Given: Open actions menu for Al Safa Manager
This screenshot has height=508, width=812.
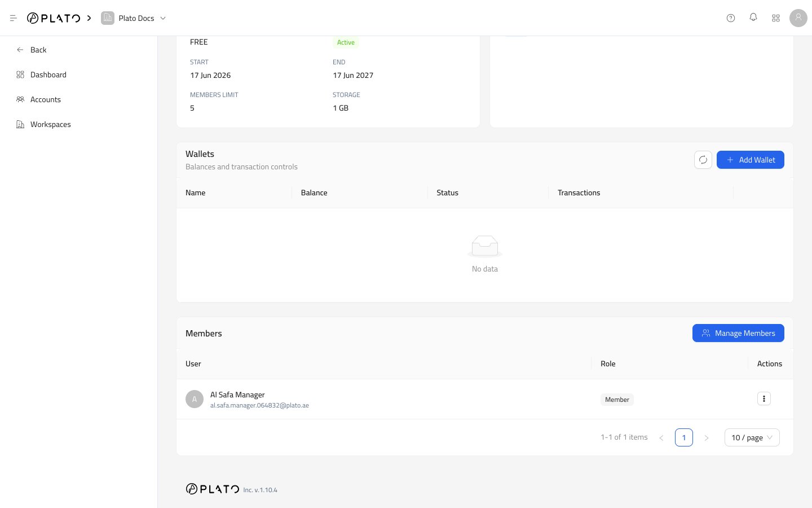Looking at the screenshot, I should coord(764,398).
